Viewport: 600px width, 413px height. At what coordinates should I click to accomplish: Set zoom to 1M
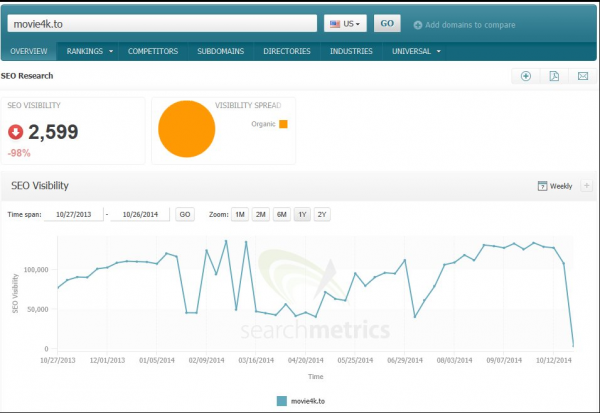click(x=240, y=214)
